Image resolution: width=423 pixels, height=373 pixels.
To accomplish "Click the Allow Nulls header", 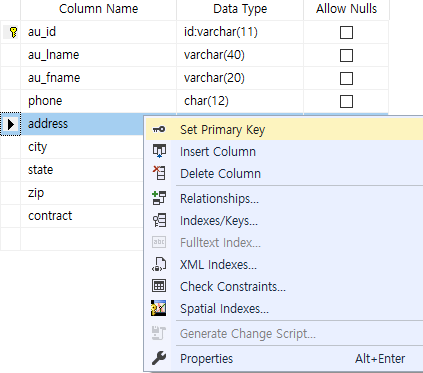I will (x=346, y=9).
